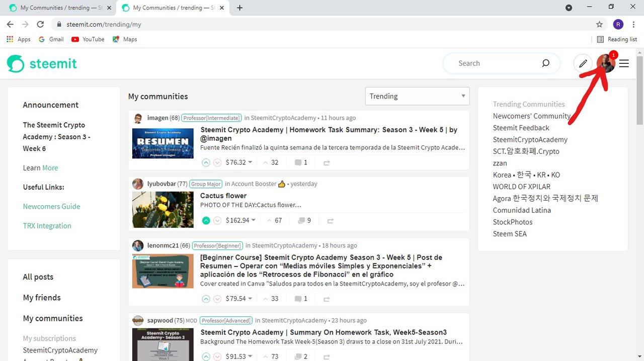Image resolution: width=644 pixels, height=361 pixels.
Task: Resteem the Cactus flower post
Action: pos(331,221)
